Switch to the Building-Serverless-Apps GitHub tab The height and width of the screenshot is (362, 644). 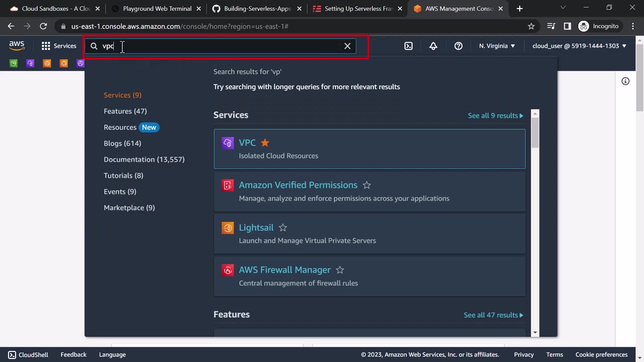click(258, 9)
